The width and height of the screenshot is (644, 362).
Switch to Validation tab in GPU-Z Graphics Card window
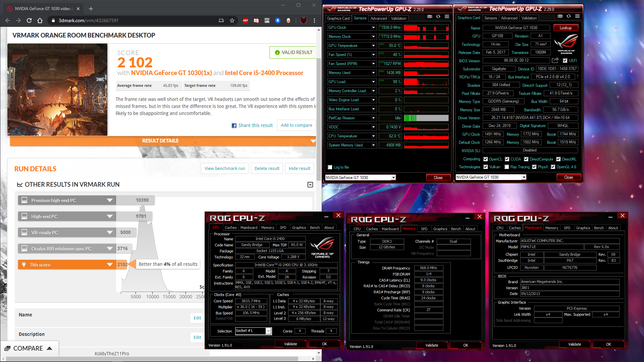click(x=529, y=18)
